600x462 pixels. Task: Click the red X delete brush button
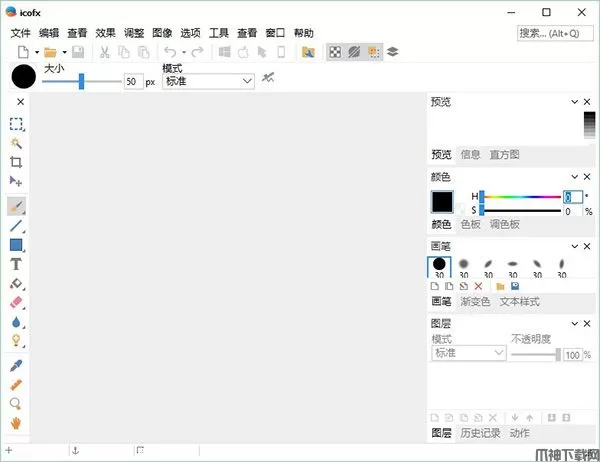pyautogui.click(x=478, y=286)
